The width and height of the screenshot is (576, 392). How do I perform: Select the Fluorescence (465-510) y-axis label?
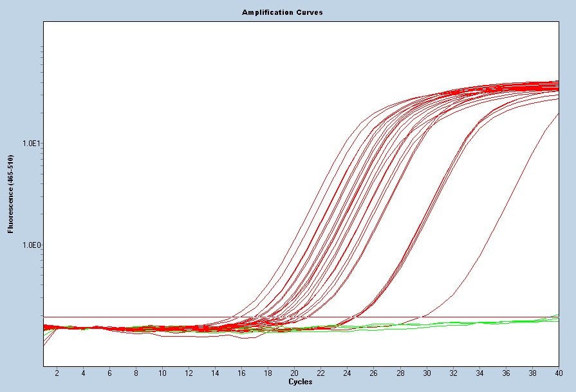coord(11,193)
